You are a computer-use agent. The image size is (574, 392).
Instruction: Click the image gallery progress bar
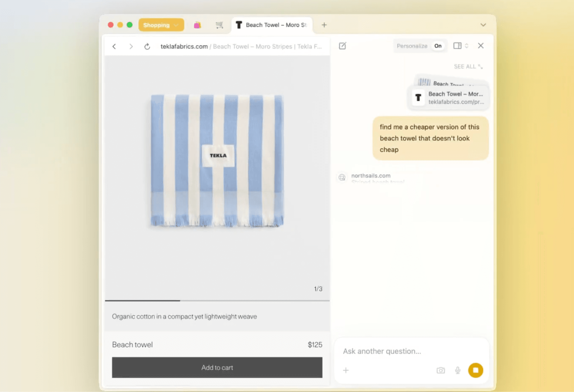217,301
